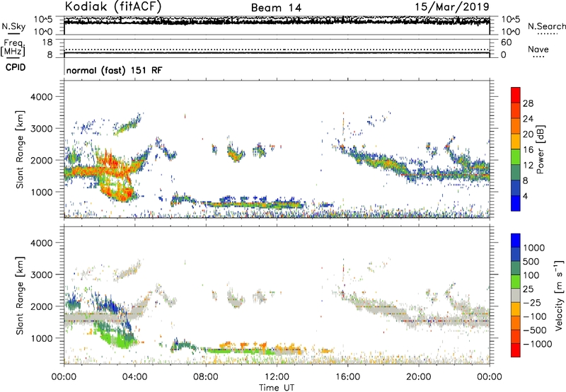
Task: Select the "16" tick on the power colorbar
Action: coord(528,150)
